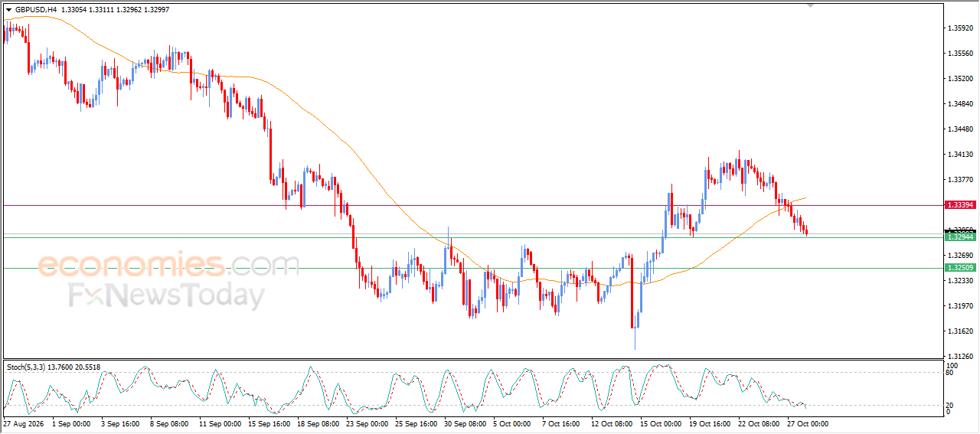Click the 7 Oct 16:00 time label

562,423
